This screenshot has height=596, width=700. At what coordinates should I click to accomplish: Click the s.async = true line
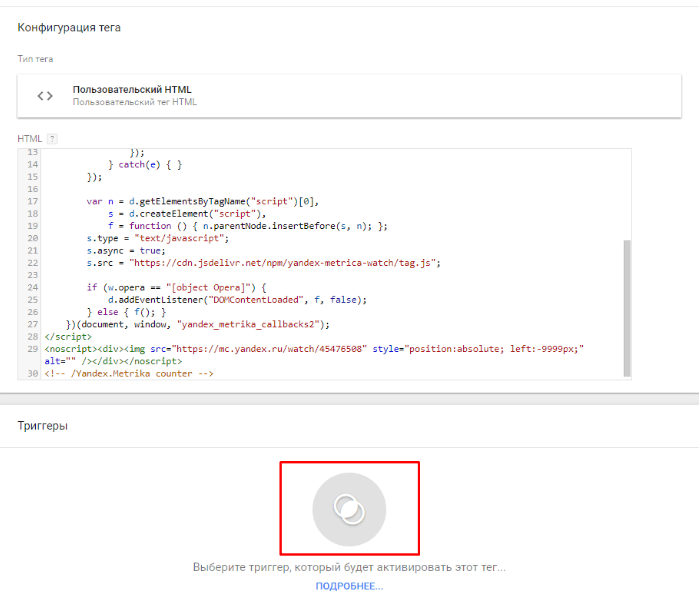point(126,250)
